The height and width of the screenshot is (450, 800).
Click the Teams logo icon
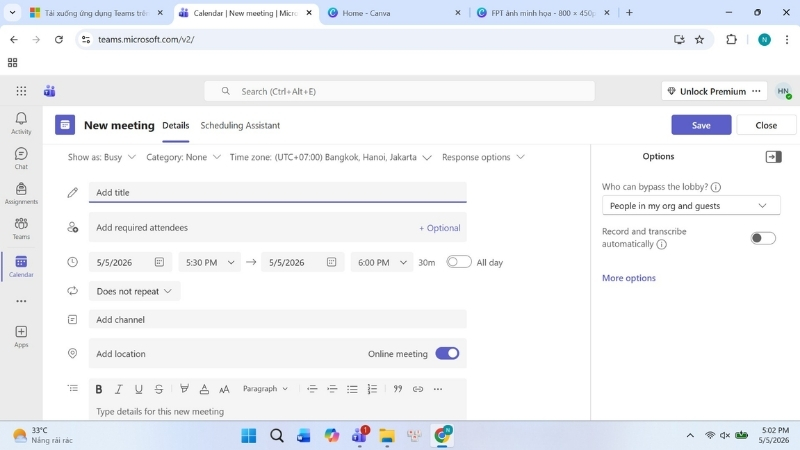tap(49, 91)
